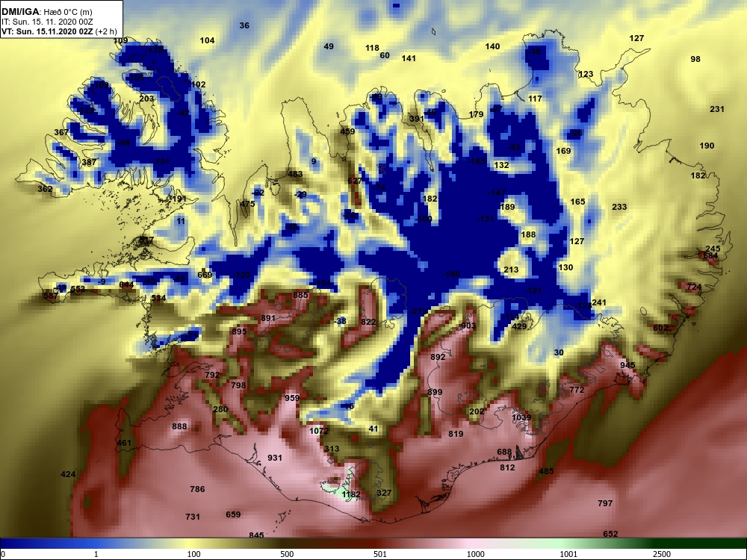Click the value '652' at the bottom edge
Screen dimensions: 747x560
click(610, 534)
